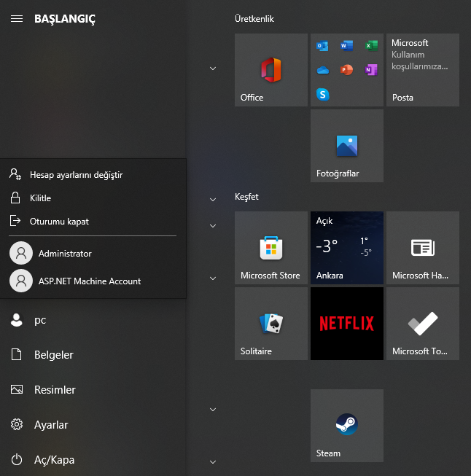This screenshot has width=471, height=476.
Task: Expand the chevron beside the Office tile
Action: click(x=213, y=69)
